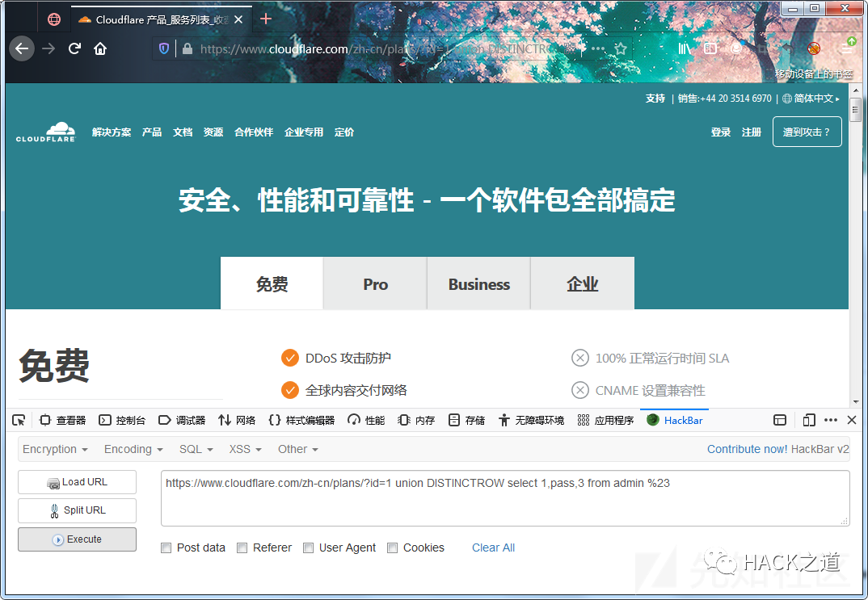Check the User Agent option

coord(309,548)
